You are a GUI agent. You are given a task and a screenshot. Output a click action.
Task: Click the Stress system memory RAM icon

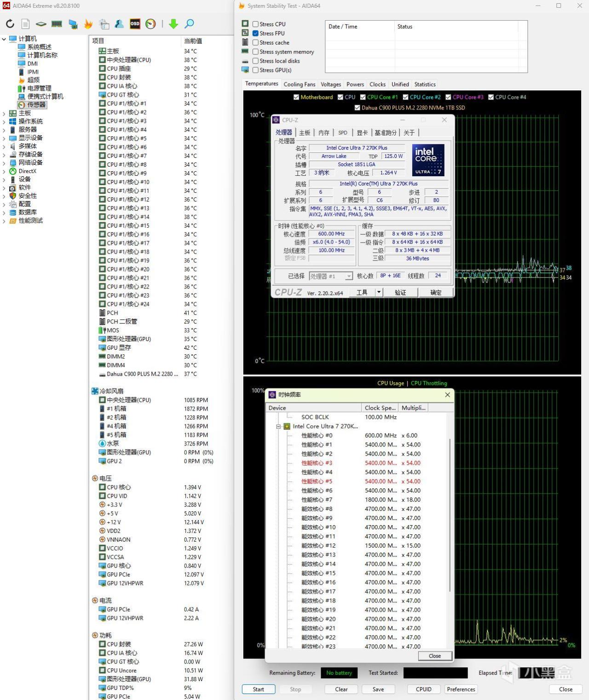point(245,51)
